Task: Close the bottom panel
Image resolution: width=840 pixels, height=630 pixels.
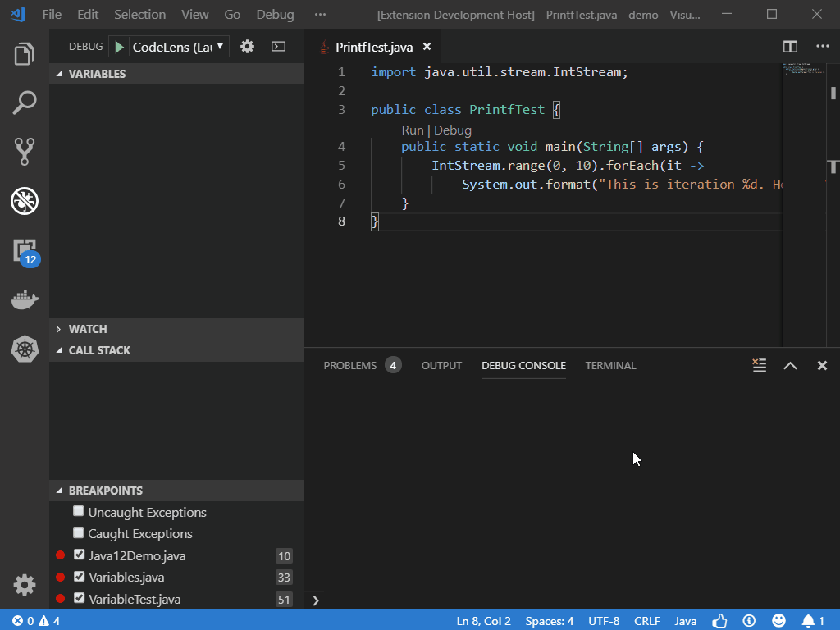Action: click(x=822, y=365)
